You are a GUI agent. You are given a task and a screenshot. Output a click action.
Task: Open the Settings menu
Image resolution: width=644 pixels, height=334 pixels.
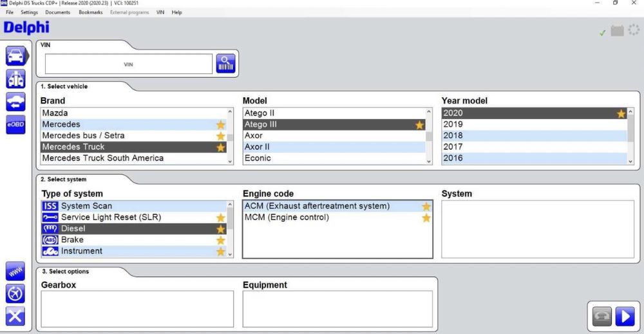click(x=29, y=12)
